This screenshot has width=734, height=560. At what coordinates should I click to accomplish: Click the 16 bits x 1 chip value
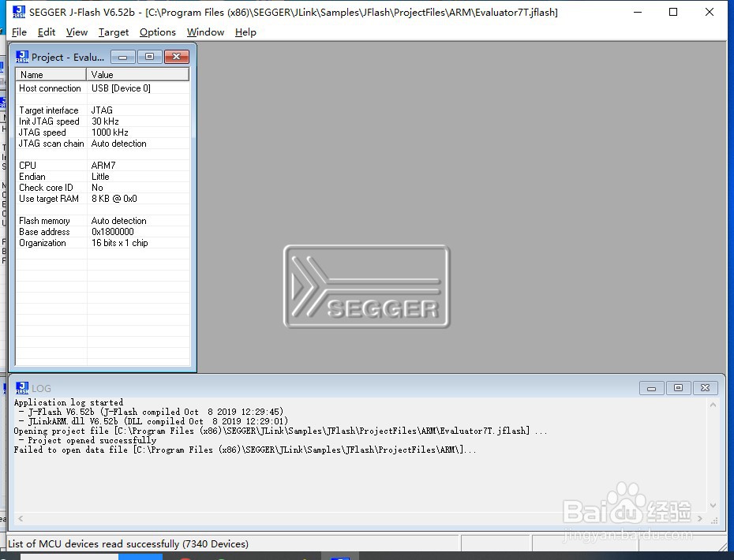pyautogui.click(x=120, y=243)
